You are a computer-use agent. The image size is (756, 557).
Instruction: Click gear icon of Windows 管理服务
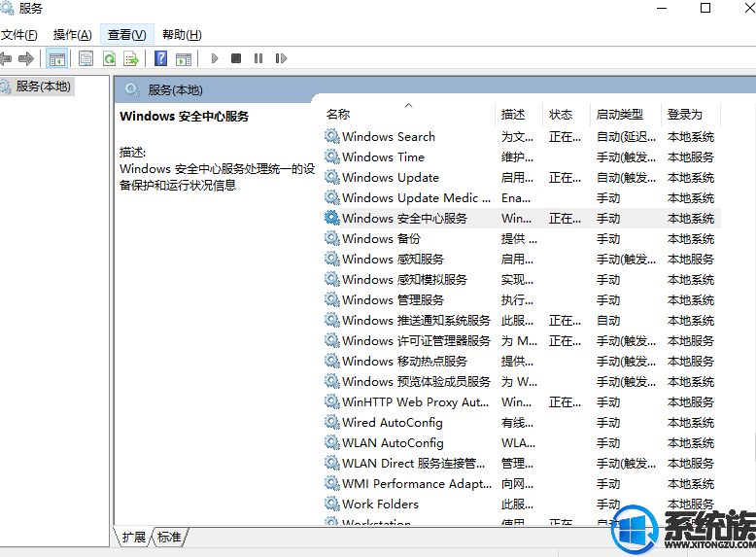pos(331,299)
